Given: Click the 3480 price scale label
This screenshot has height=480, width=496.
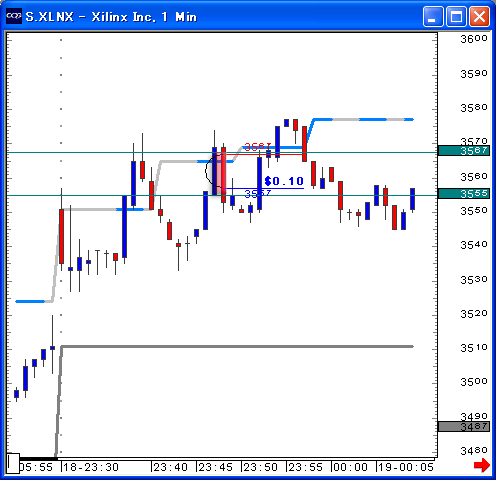Looking at the screenshot, I should (x=474, y=451).
